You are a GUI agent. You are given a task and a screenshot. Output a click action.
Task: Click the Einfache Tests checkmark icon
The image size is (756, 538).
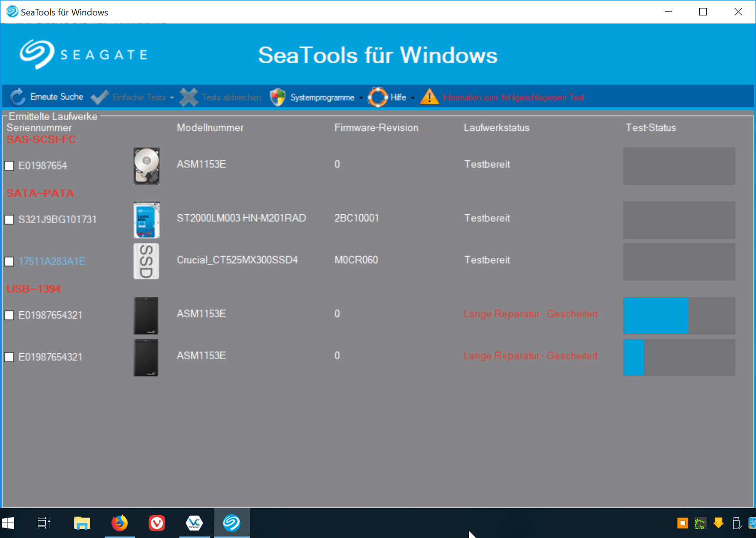coord(100,97)
